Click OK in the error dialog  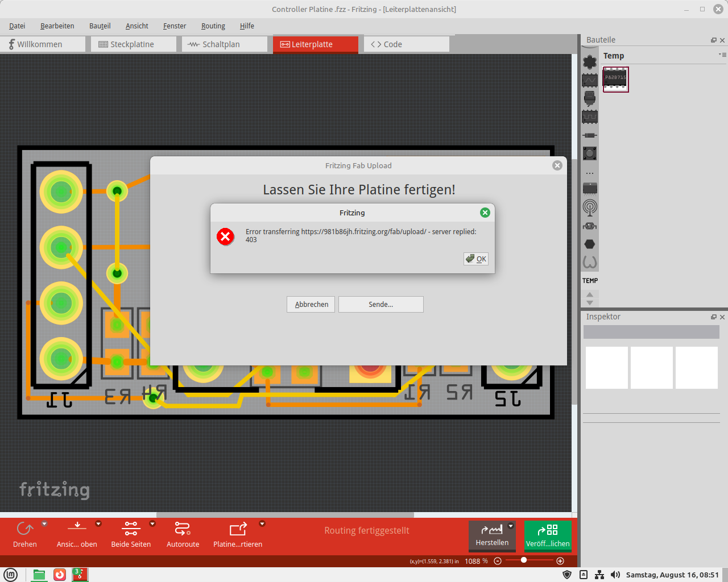pyautogui.click(x=476, y=259)
